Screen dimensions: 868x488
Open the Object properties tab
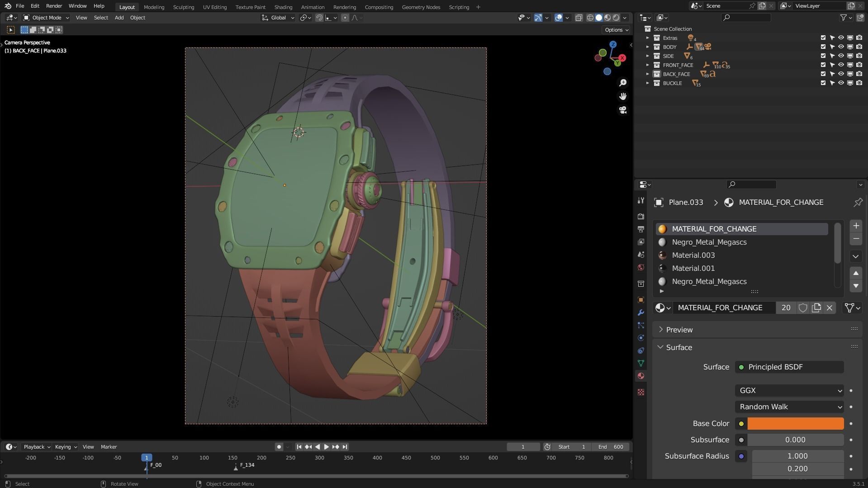(640, 300)
